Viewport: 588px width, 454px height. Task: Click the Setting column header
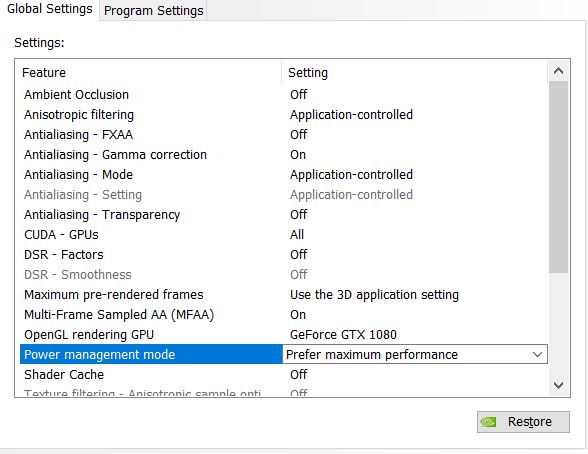pos(308,73)
